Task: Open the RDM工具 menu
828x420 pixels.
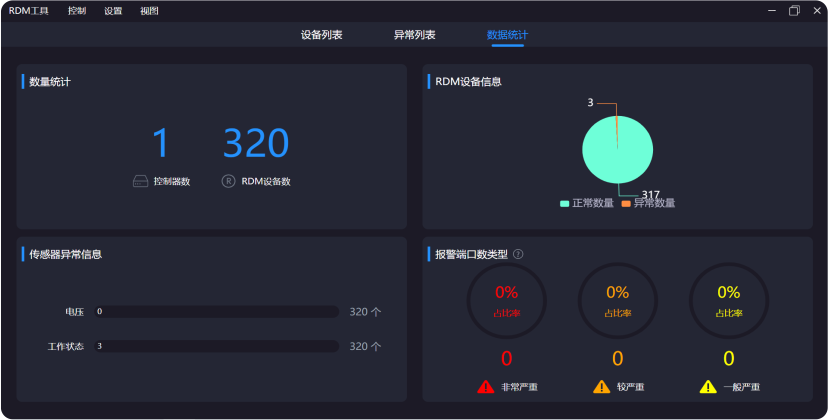Action: click(x=29, y=11)
